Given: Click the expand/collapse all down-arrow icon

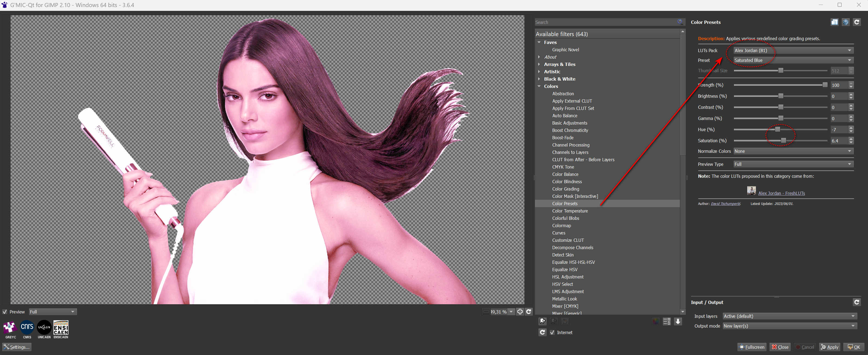Looking at the screenshot, I should (x=678, y=321).
